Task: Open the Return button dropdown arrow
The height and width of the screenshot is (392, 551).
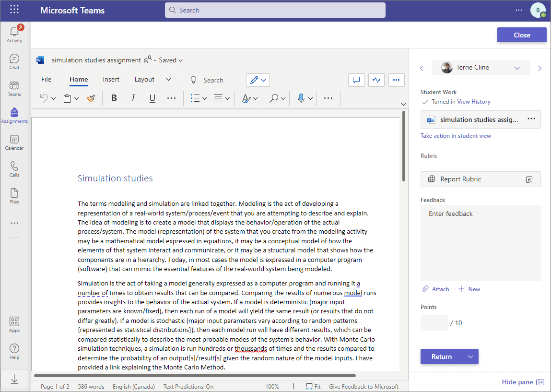Action: (470, 356)
